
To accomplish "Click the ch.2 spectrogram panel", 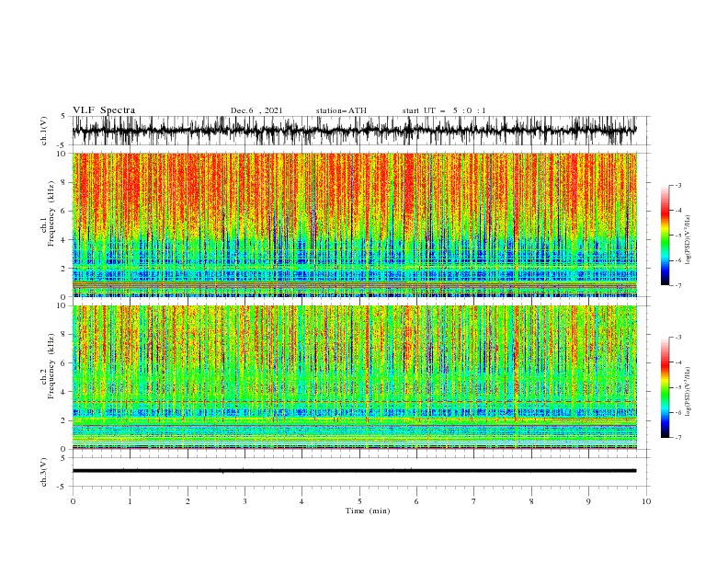I will 354,377.
